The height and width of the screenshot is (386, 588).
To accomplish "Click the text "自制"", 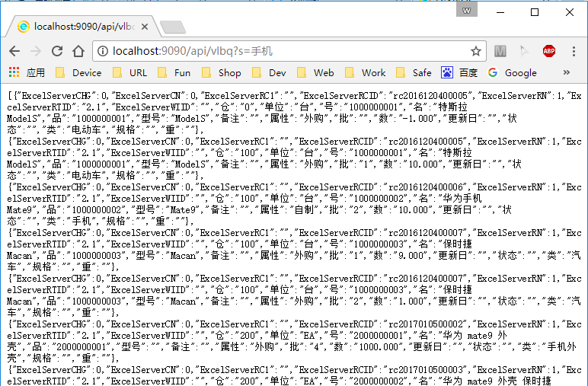I will click(304, 210).
